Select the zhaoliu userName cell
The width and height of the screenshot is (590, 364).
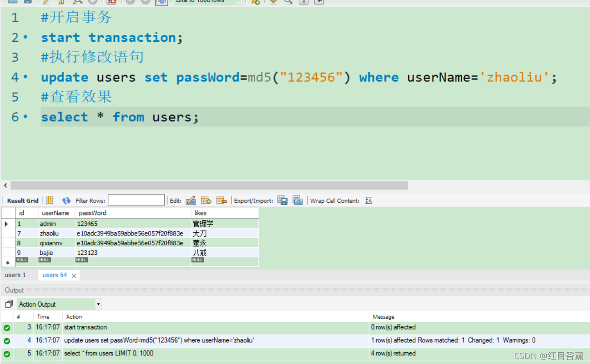pyautogui.click(x=57, y=233)
